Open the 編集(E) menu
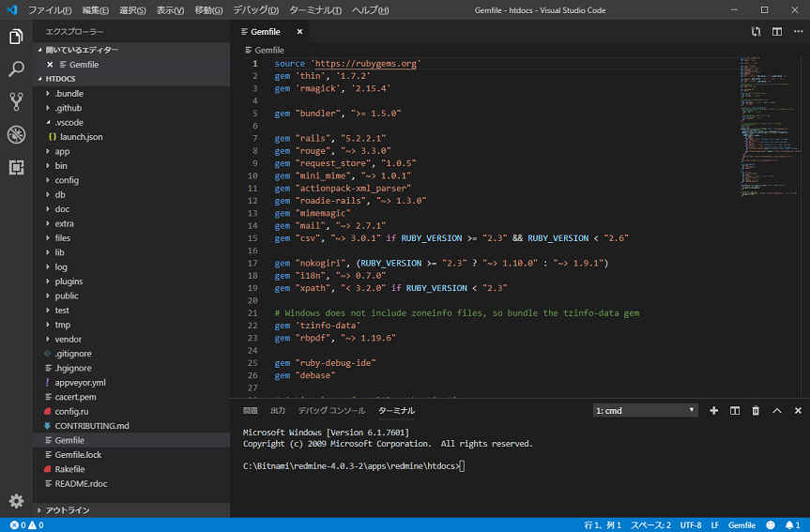The width and height of the screenshot is (810, 532). pyautogui.click(x=95, y=10)
